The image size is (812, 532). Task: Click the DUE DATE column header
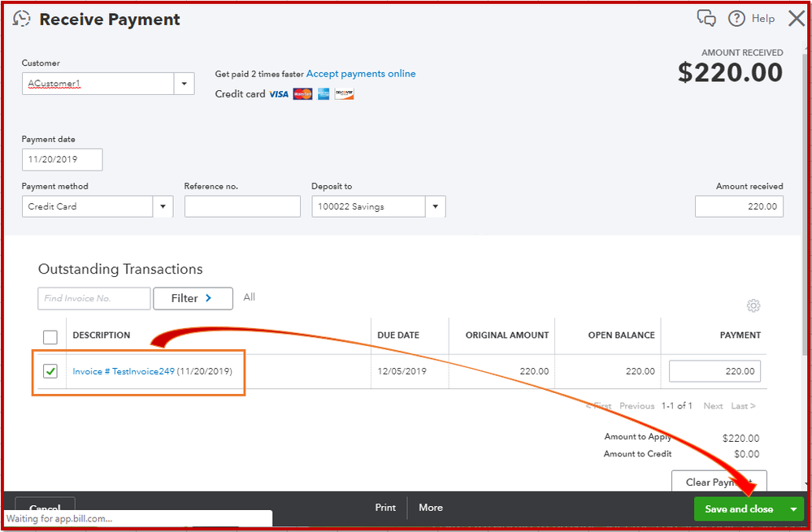398,335
